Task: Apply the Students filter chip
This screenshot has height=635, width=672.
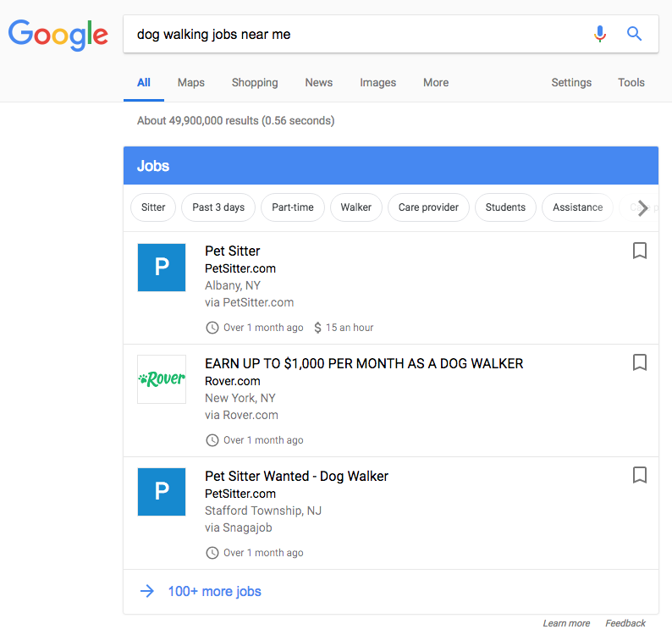Action: point(505,207)
